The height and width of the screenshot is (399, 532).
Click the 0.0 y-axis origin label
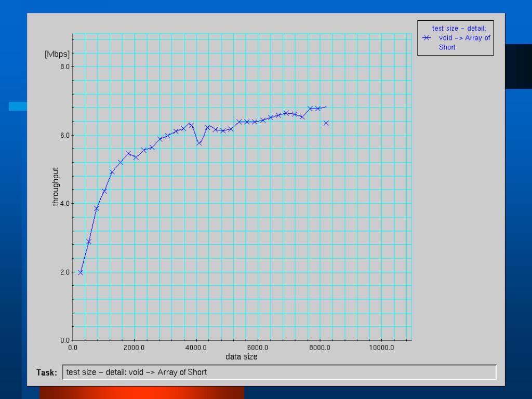[x=65, y=340]
